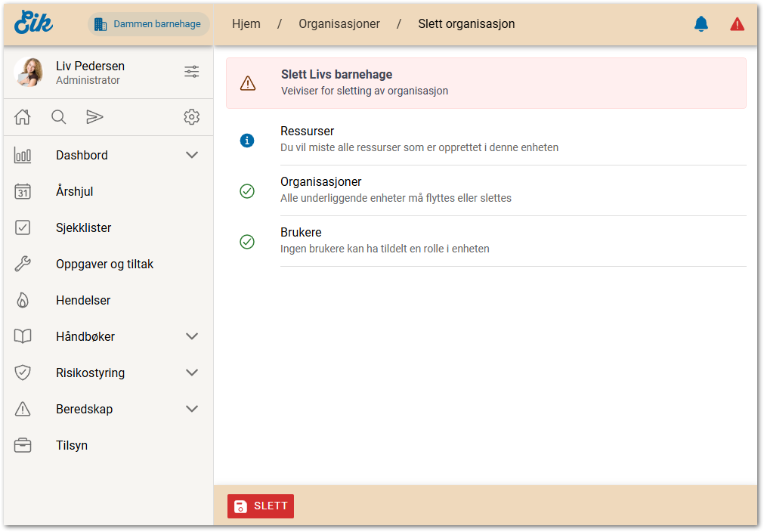The width and height of the screenshot is (764, 532).
Task: Click the Eik logo
Action: coord(34,23)
